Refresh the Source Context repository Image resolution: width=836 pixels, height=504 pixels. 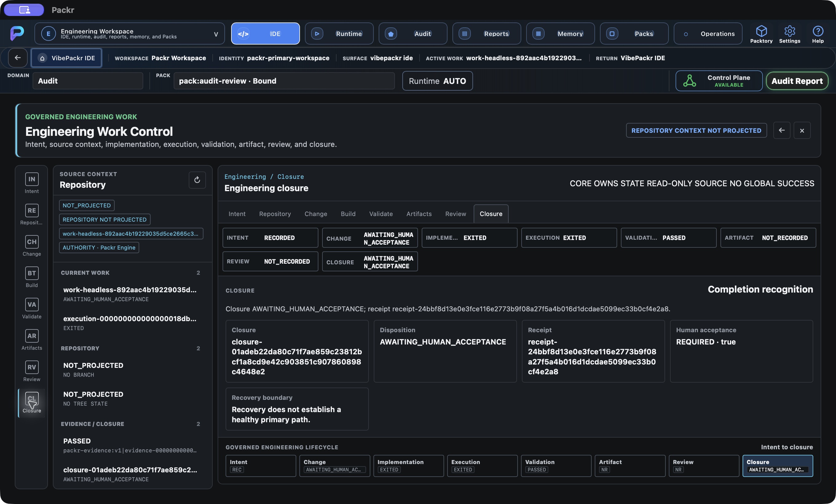[197, 180]
